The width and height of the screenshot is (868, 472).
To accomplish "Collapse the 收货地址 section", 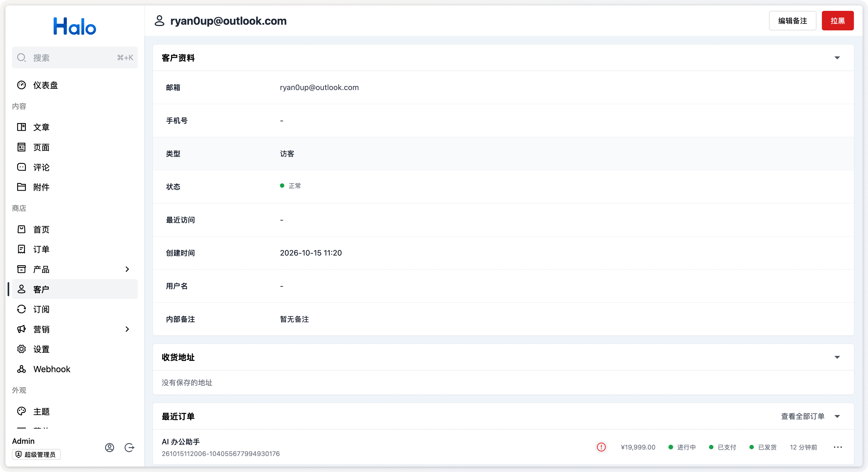I will pos(837,357).
